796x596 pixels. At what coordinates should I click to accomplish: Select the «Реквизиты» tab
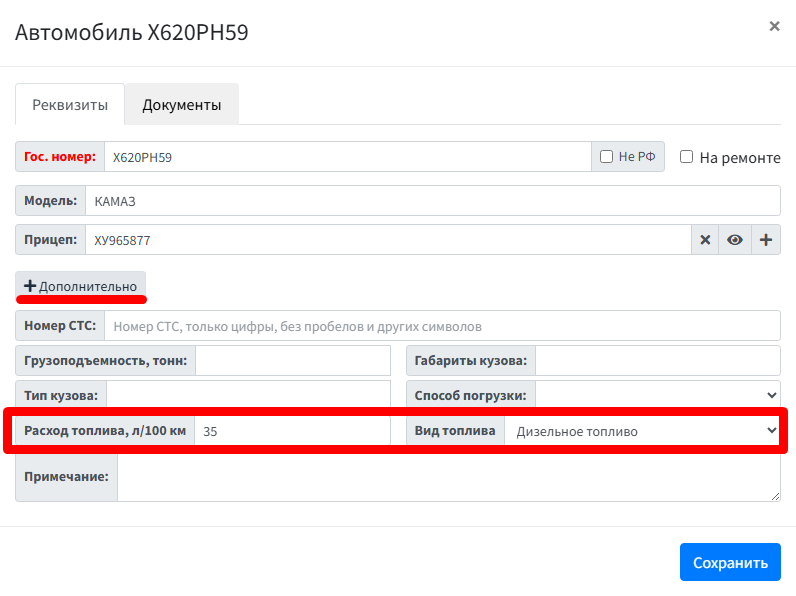(x=70, y=105)
